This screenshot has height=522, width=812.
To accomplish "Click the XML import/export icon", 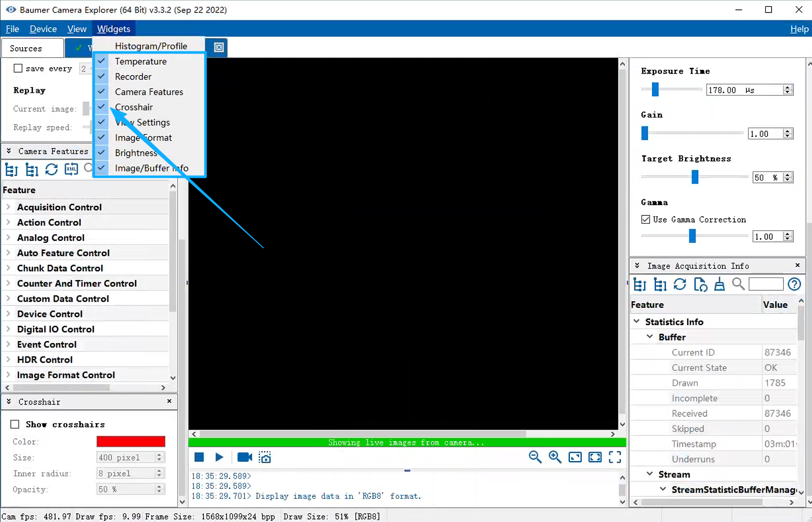I will click(x=71, y=169).
